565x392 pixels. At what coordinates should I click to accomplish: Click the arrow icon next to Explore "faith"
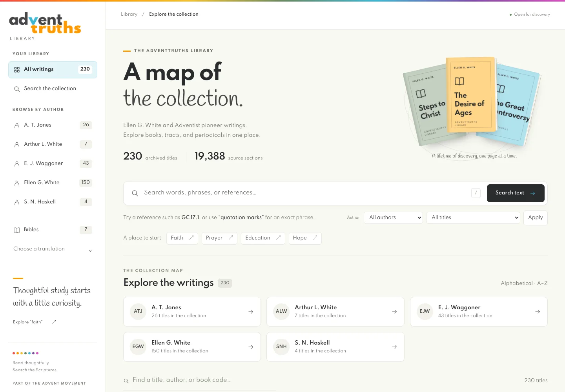pos(54,322)
